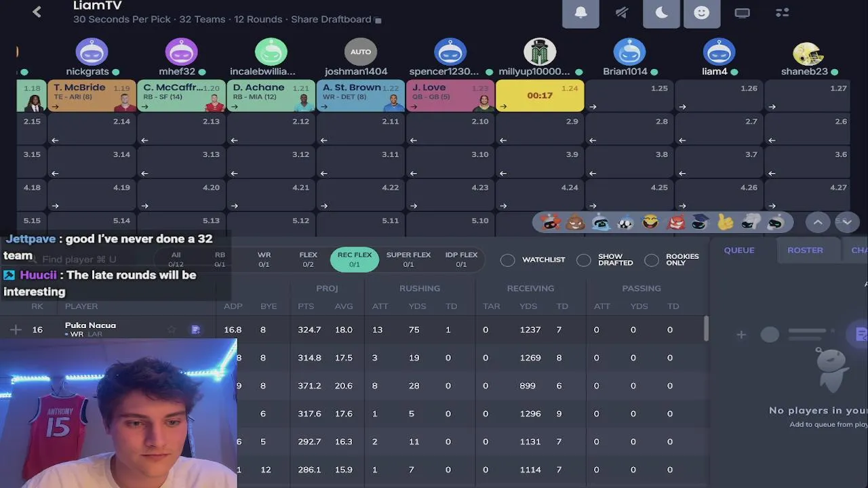
Task: Send the last smirking robot reaction
Action: point(776,222)
